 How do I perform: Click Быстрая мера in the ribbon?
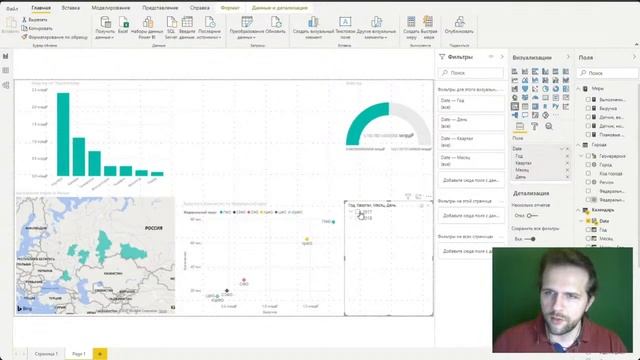click(429, 28)
